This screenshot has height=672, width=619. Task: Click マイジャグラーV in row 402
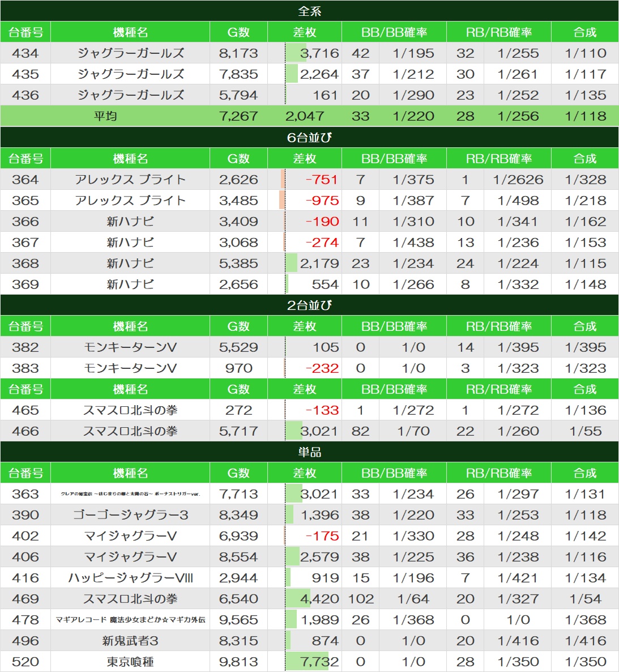(130, 535)
